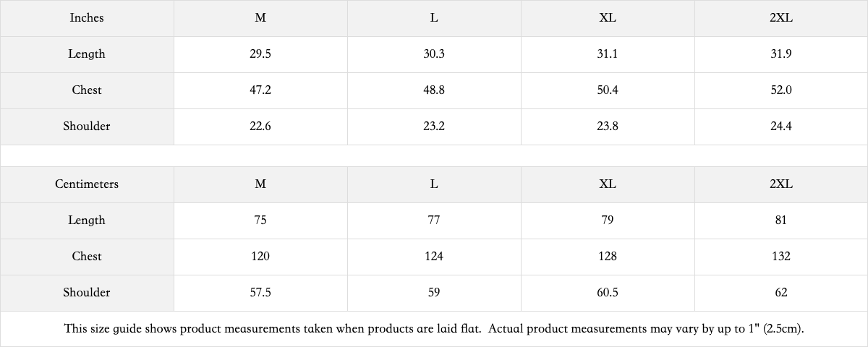
Task: Click the shoulder value 57.5
Action: click(260, 293)
